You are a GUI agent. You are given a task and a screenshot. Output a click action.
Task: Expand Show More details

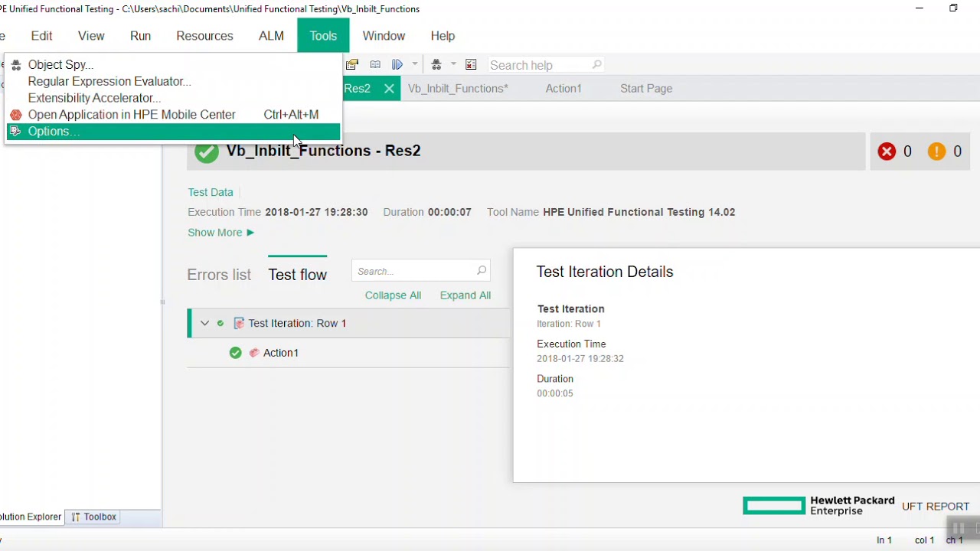pos(220,233)
